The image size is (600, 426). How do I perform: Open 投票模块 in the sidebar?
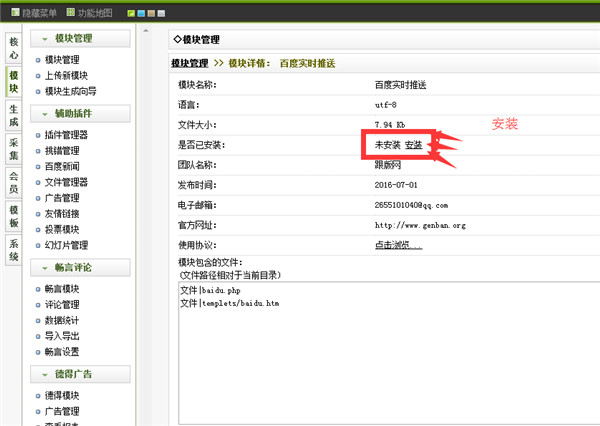click(62, 229)
